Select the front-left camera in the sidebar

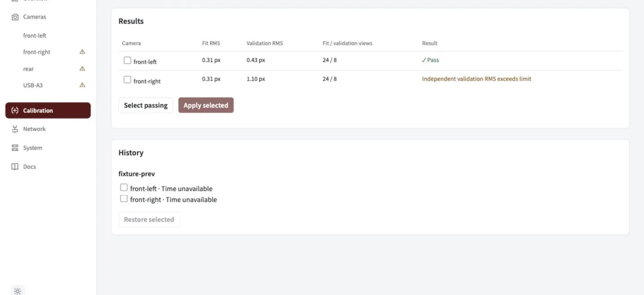click(x=35, y=36)
